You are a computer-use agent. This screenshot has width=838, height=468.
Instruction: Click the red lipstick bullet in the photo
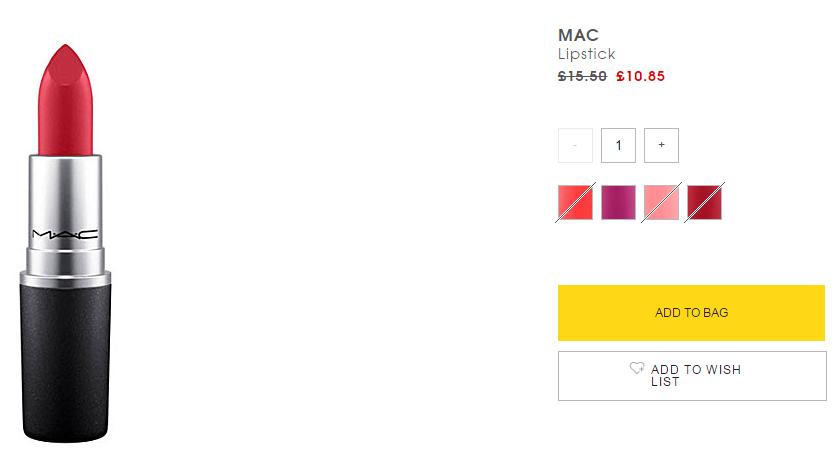66,110
